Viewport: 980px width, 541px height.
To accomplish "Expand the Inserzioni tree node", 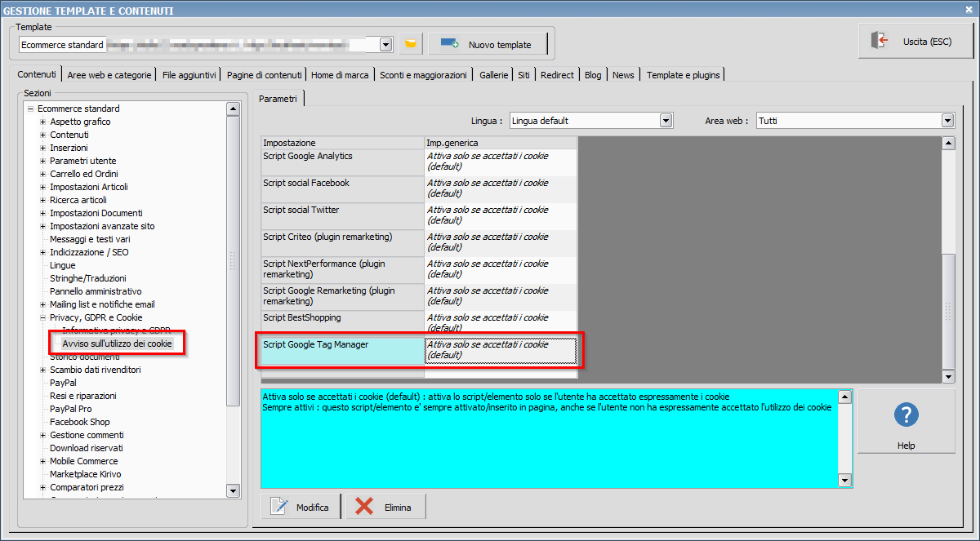I will (43, 148).
